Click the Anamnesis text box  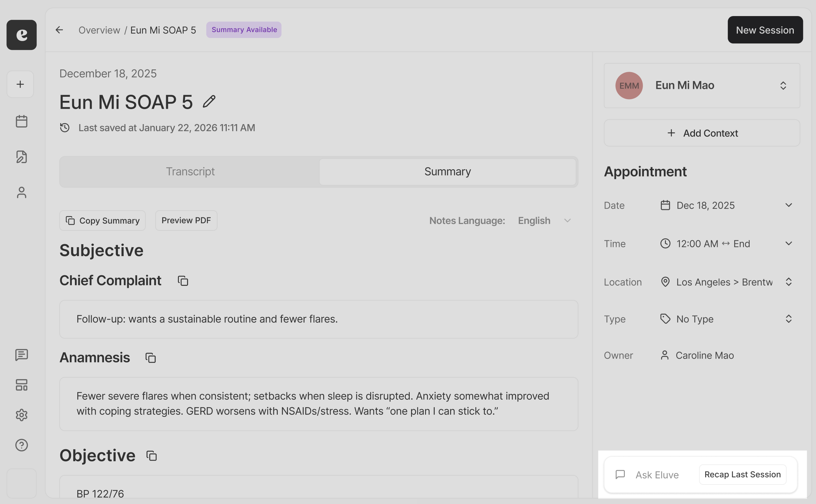tap(319, 404)
